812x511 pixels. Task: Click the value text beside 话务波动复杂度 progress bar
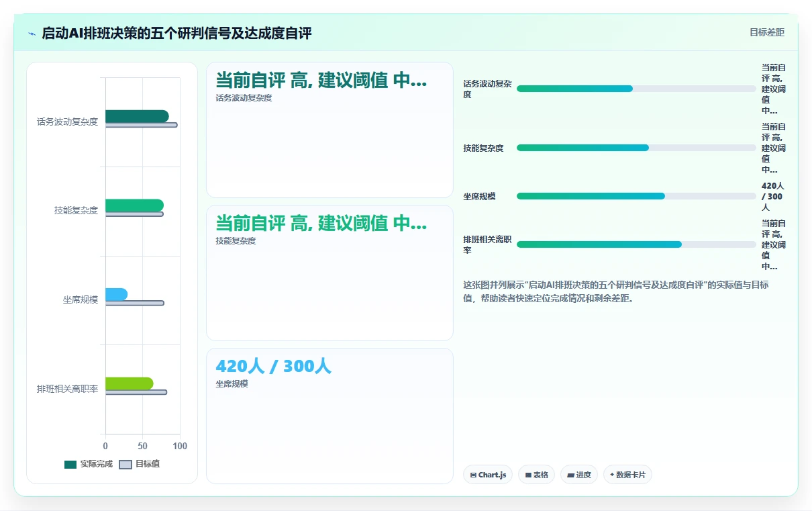(x=773, y=89)
